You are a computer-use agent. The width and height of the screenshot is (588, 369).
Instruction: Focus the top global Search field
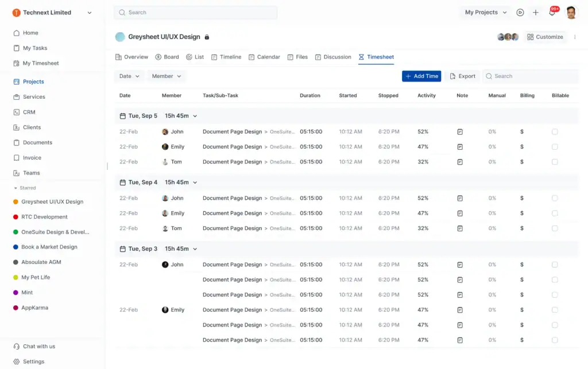pos(195,13)
